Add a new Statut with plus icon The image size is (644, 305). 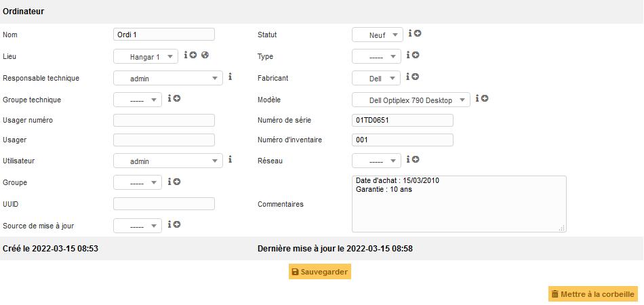click(418, 33)
